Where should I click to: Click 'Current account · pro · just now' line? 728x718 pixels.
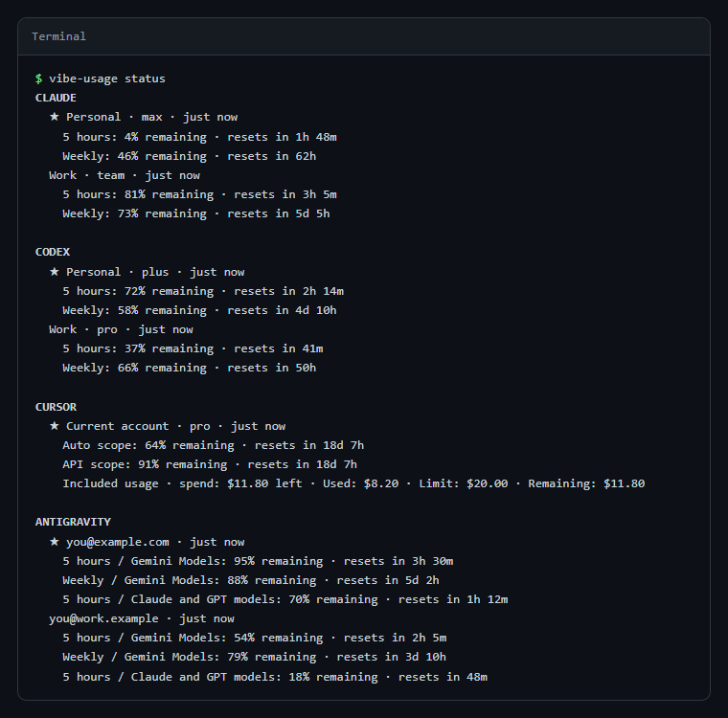(175, 426)
